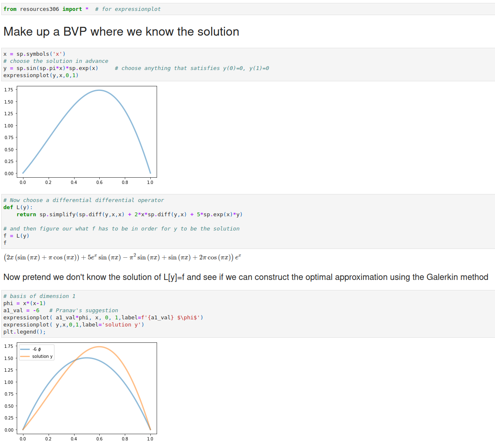Click the blue legend swatch for -6 φ
495x448 pixels.
click(25, 349)
